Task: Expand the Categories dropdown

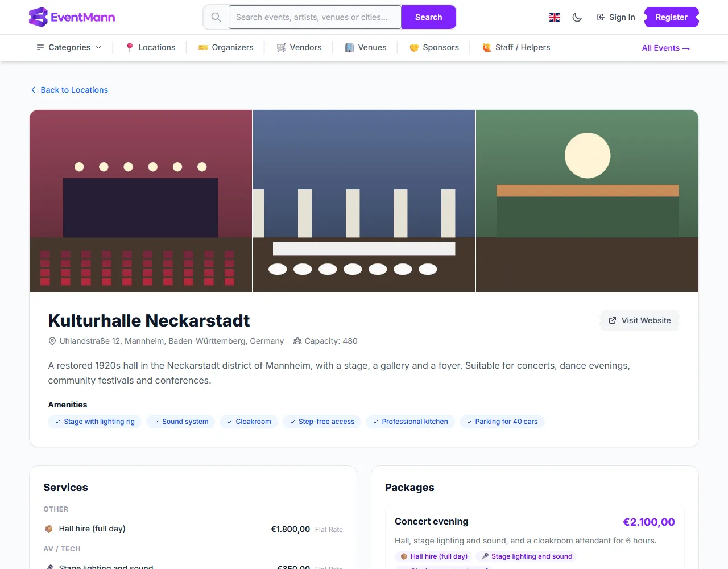Action: tap(69, 47)
